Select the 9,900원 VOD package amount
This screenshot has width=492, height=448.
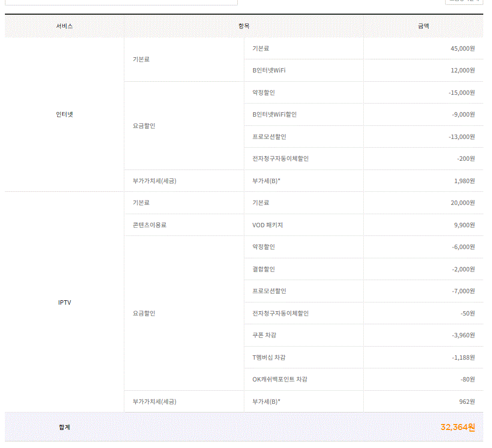tap(464, 225)
